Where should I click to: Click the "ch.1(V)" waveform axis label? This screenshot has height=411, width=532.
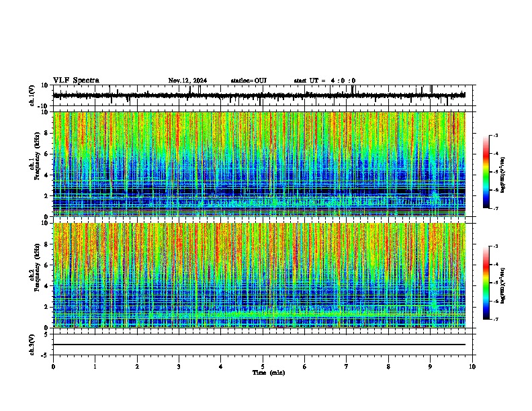coord(32,95)
